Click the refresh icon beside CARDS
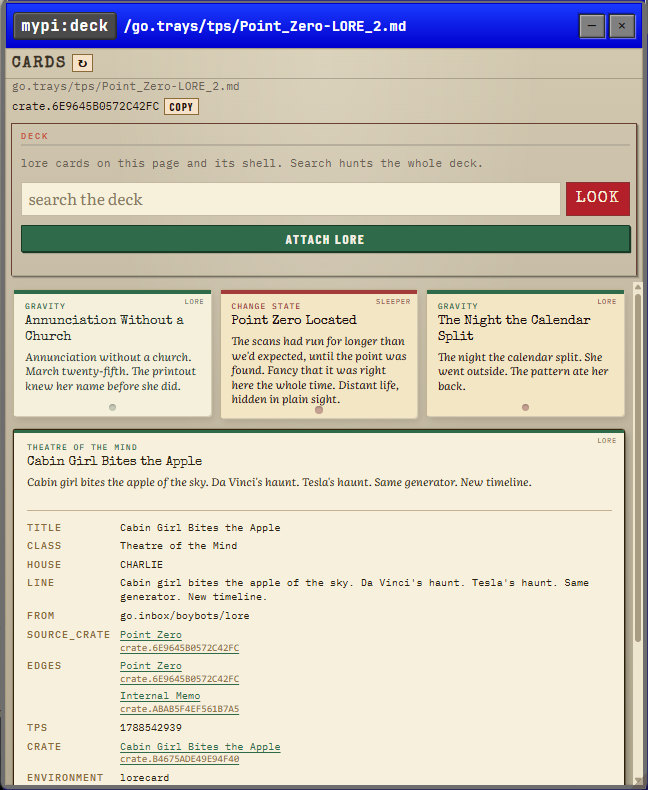The image size is (648, 790). point(83,63)
